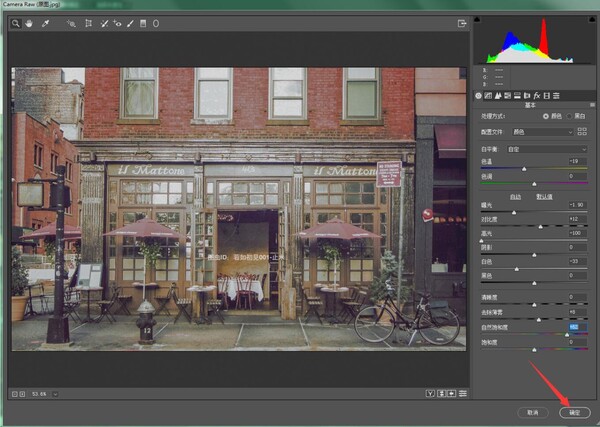This screenshot has height=427, width=600.
Task: Click the 清晰度 clarity slider handle
Action: click(535, 305)
